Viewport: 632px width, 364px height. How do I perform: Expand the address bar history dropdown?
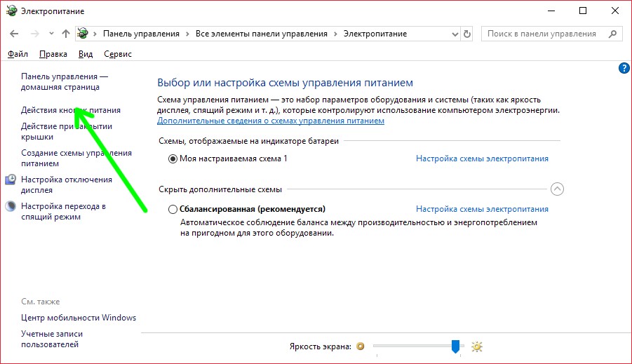tap(455, 34)
